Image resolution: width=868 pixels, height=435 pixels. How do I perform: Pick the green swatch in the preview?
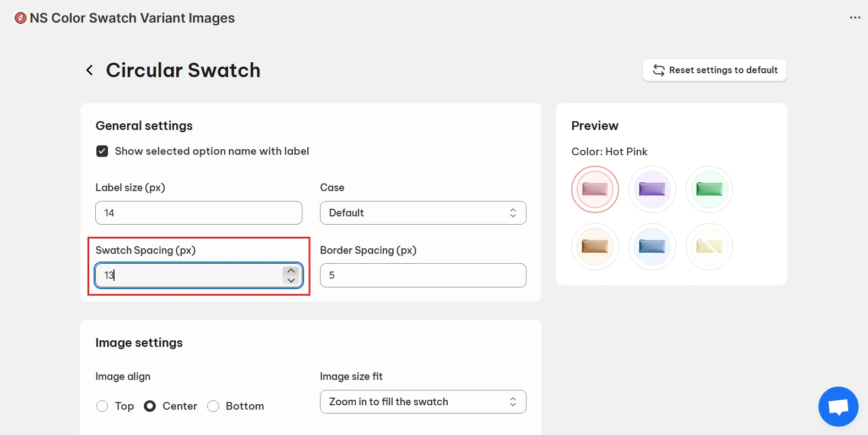[x=709, y=189]
